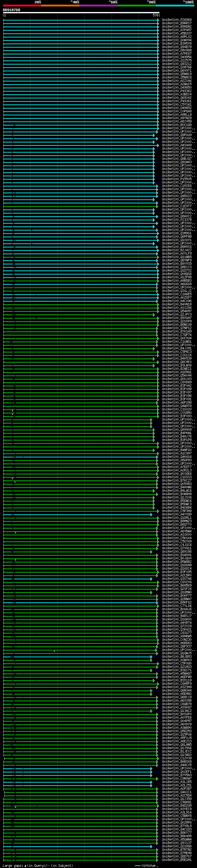Select subject label UniRef100_Q0WV94
This screenshot has height=868, width=197.
click(177, 40)
